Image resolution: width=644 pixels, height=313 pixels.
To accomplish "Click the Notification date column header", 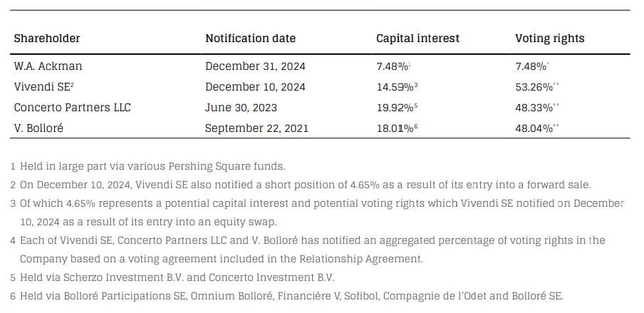I will [x=250, y=39].
